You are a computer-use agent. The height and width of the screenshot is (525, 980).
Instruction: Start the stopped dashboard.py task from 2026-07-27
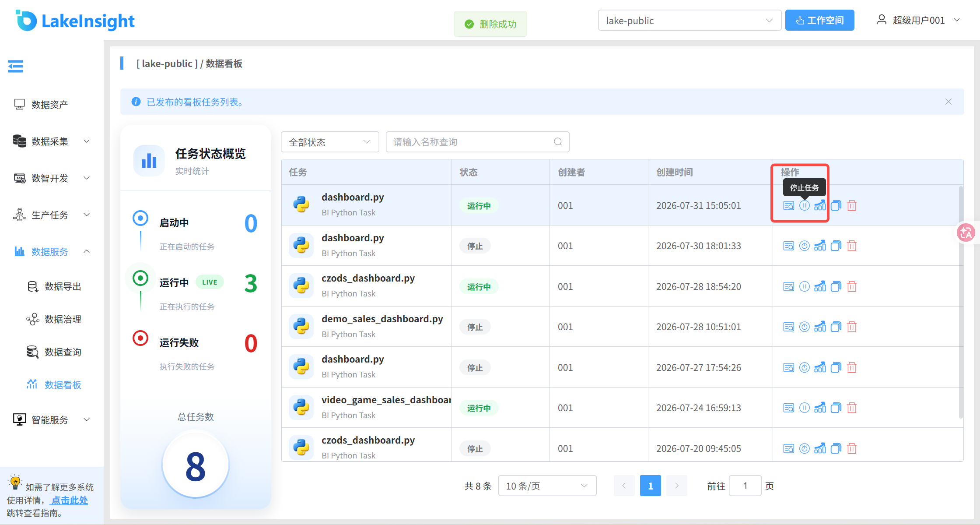804,367
